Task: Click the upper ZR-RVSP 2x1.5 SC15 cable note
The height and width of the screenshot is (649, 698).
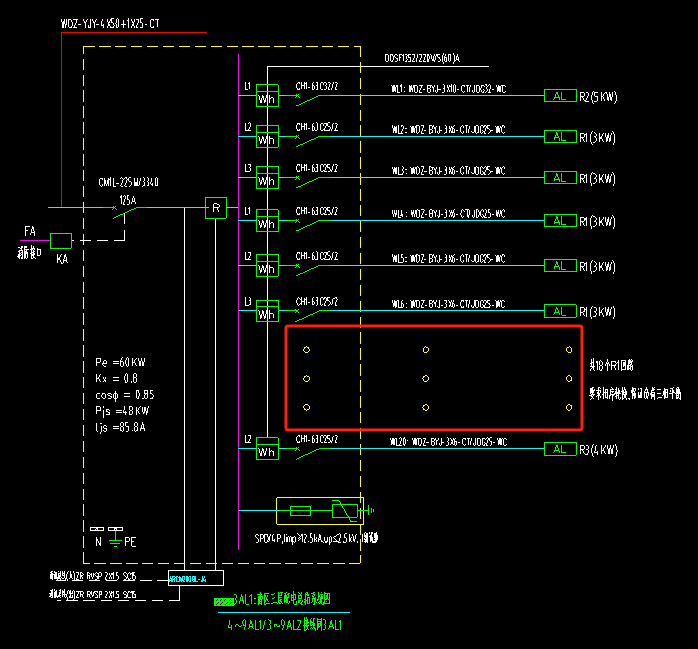Action: point(93,576)
